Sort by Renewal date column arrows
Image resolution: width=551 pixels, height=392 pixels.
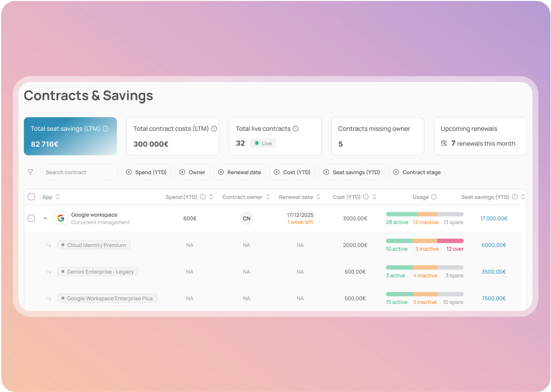click(x=319, y=197)
